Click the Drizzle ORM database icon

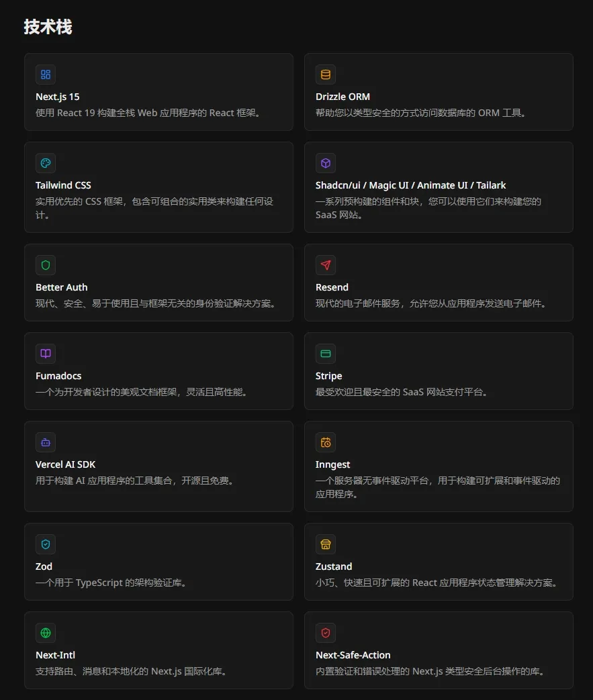325,74
